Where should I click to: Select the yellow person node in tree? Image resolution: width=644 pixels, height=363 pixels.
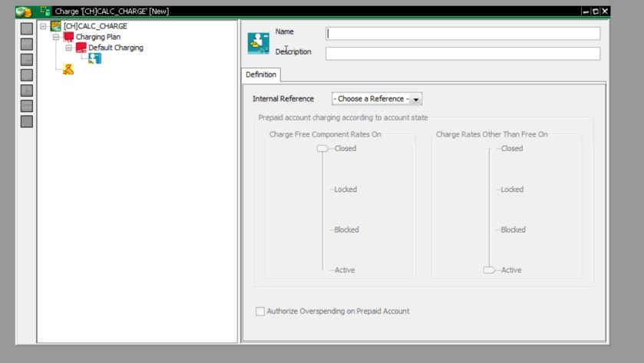68,69
